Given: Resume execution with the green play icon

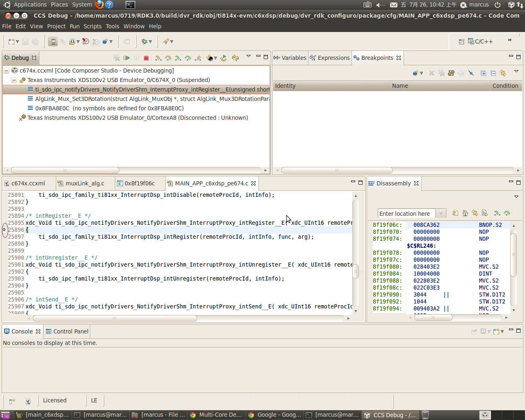Looking at the screenshot, I should click(x=127, y=58).
